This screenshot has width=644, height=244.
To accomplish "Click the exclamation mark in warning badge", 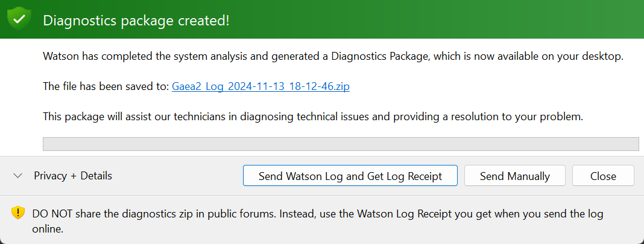I will [19, 213].
